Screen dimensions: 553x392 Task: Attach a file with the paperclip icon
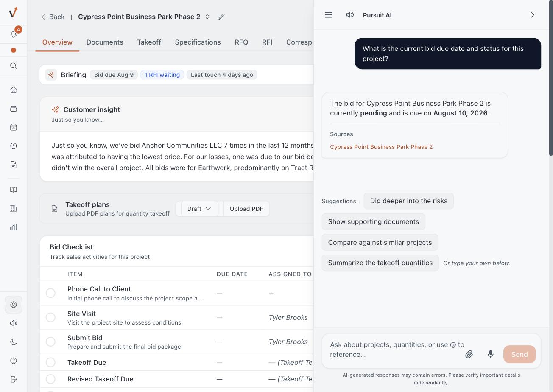pyautogui.click(x=469, y=354)
